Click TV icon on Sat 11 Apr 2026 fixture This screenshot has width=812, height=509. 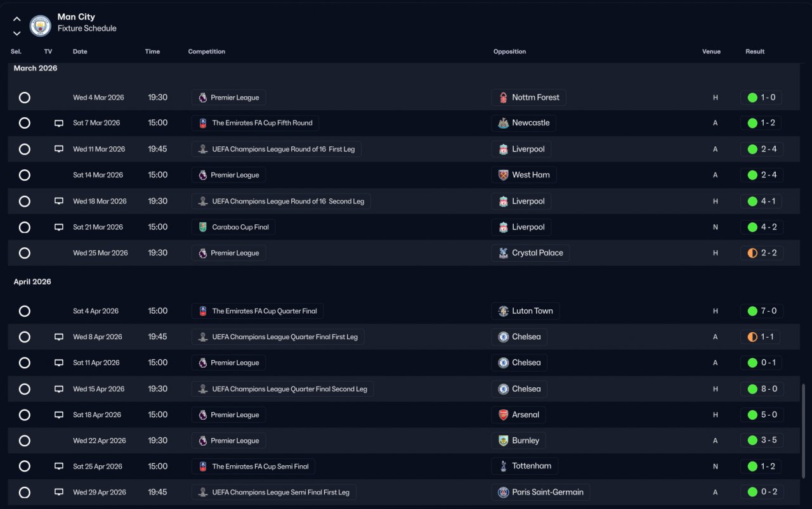click(x=59, y=363)
